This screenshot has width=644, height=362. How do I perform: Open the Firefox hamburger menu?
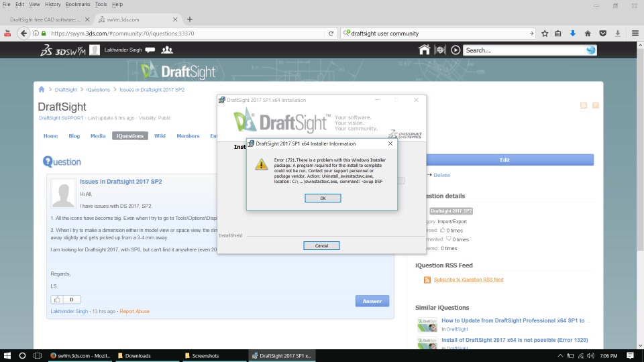pos(635,34)
